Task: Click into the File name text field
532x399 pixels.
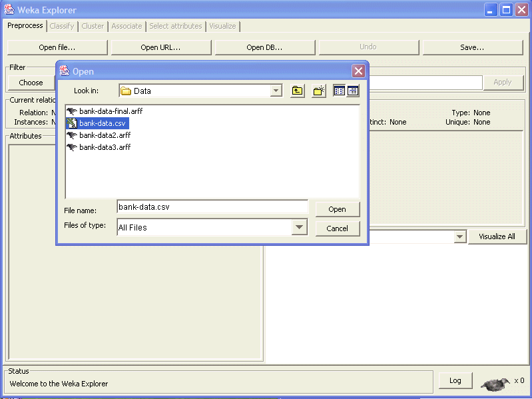Action: click(212, 207)
